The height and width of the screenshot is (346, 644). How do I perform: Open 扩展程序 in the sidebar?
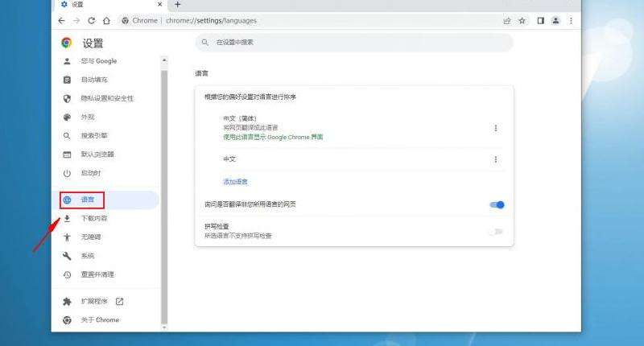pyautogui.click(x=95, y=302)
